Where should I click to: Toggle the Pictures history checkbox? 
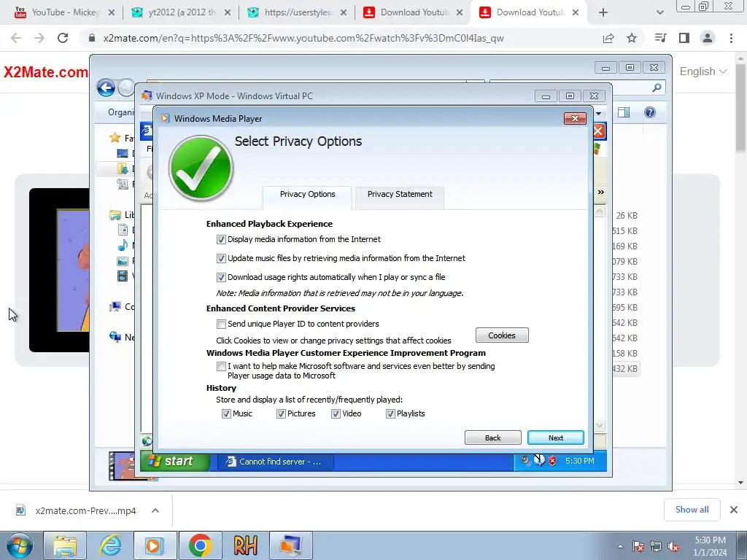coord(281,414)
